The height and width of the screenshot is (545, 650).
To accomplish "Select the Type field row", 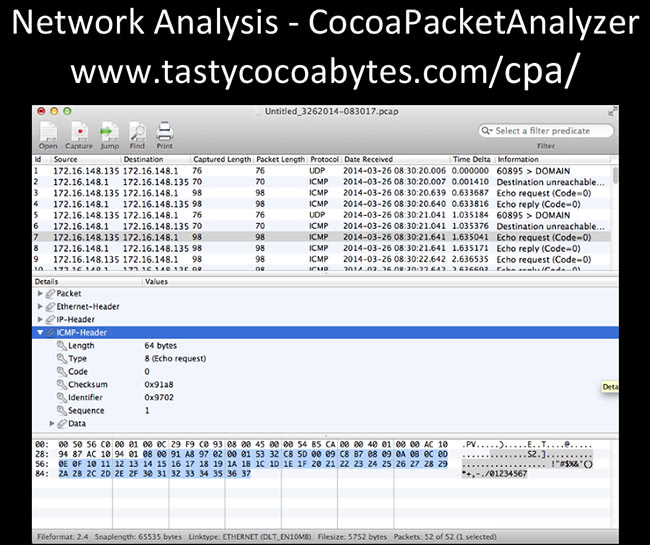I will [325, 358].
